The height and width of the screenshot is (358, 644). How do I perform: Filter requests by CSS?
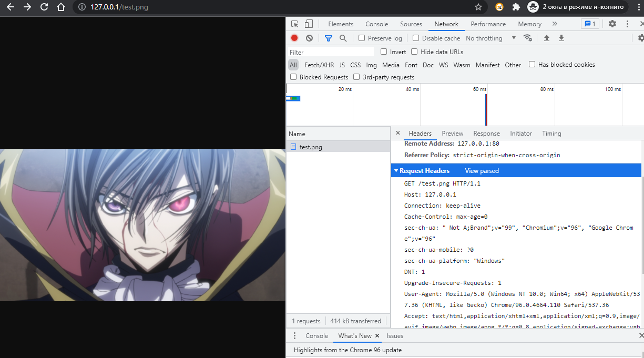tap(355, 65)
